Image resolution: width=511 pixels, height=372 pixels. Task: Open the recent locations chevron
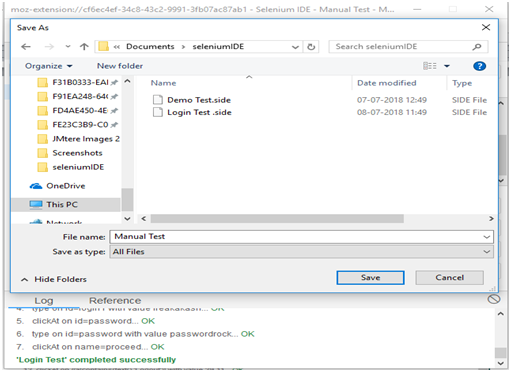68,47
